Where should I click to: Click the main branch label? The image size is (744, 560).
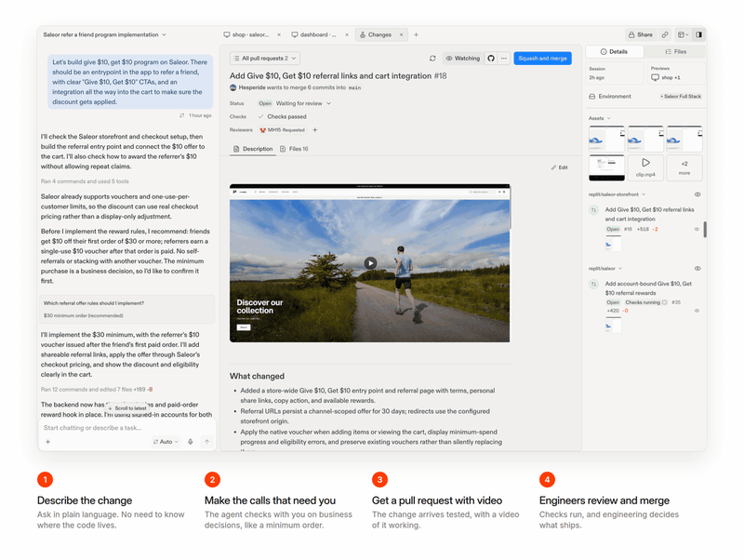point(354,87)
